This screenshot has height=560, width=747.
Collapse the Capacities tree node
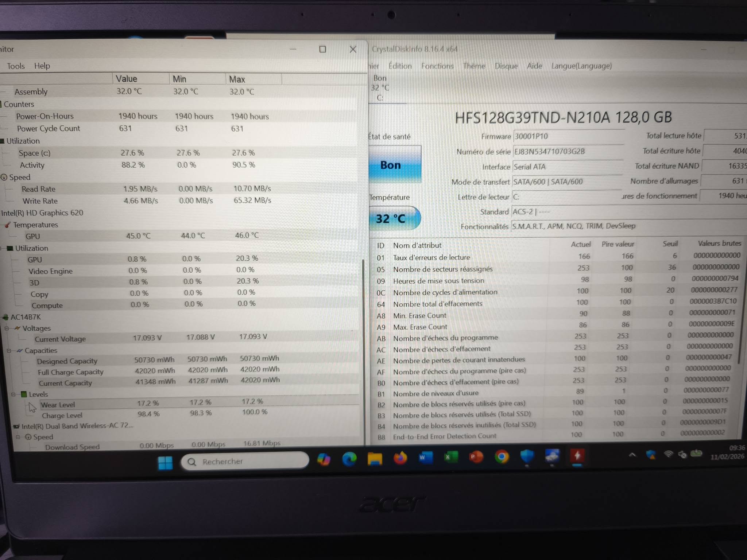9,350
